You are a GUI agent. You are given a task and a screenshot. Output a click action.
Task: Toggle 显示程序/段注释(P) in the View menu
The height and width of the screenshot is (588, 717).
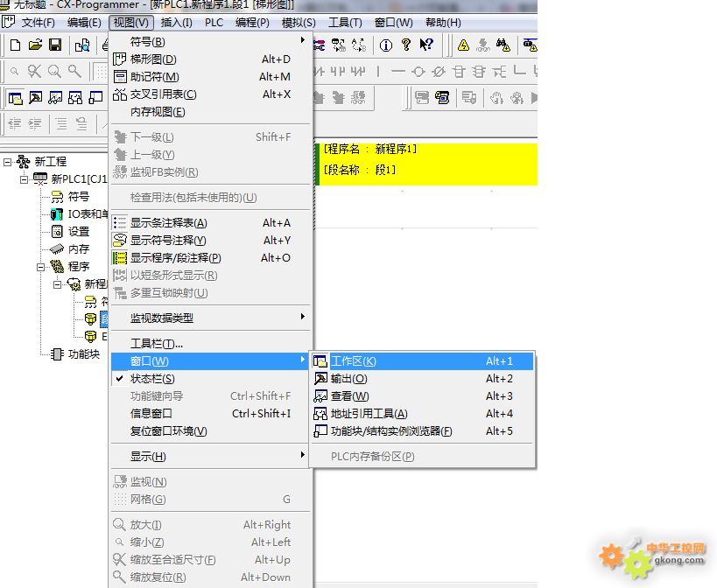tap(211, 257)
